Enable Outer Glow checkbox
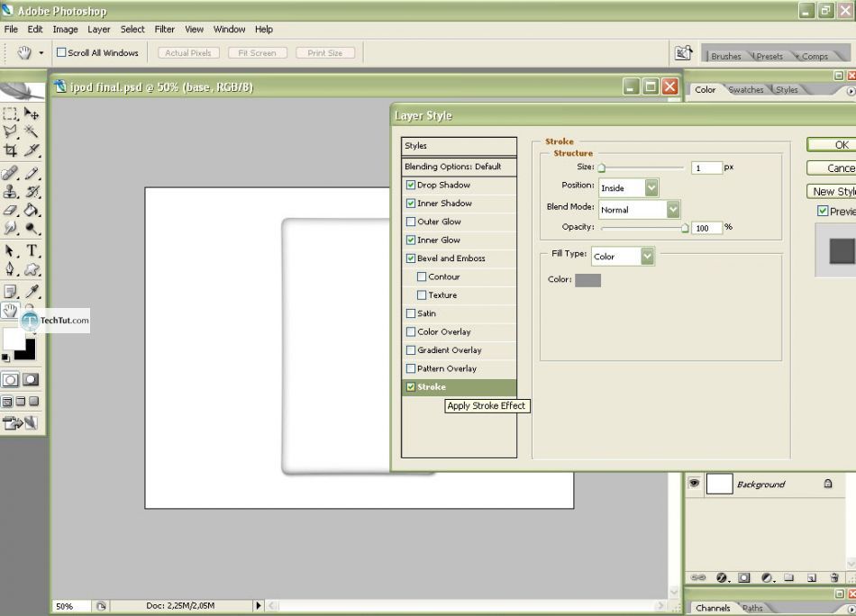The width and height of the screenshot is (856, 616). point(411,222)
